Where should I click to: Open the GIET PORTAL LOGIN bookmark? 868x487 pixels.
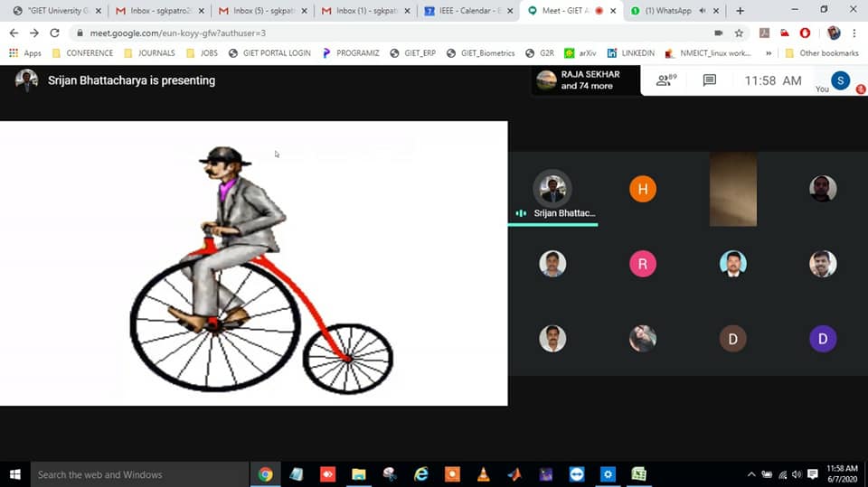269,53
